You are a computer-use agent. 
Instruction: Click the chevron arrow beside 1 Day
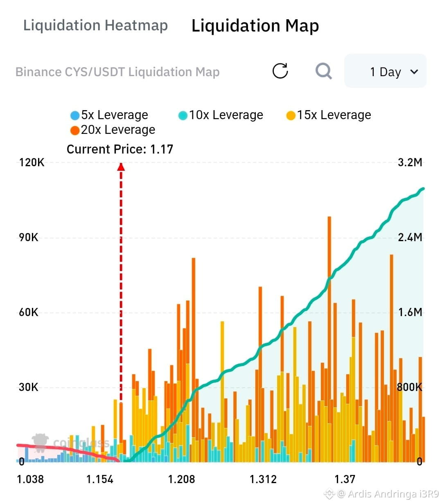[414, 72]
